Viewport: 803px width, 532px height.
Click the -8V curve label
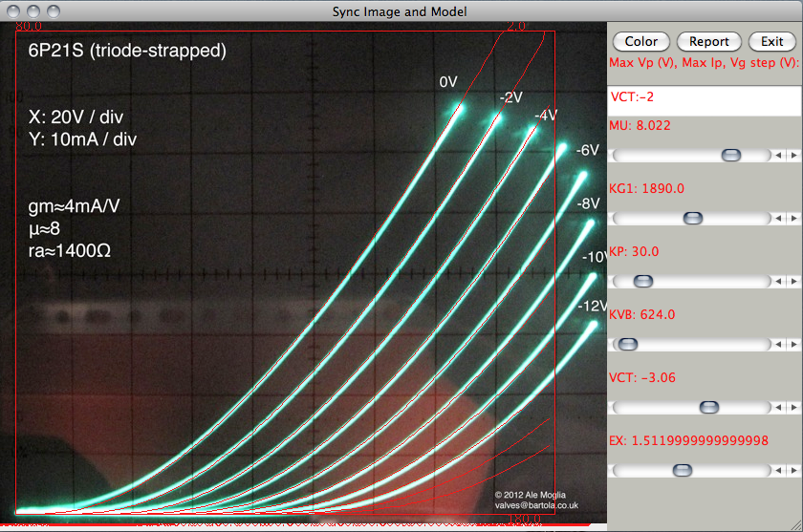pyautogui.click(x=588, y=203)
